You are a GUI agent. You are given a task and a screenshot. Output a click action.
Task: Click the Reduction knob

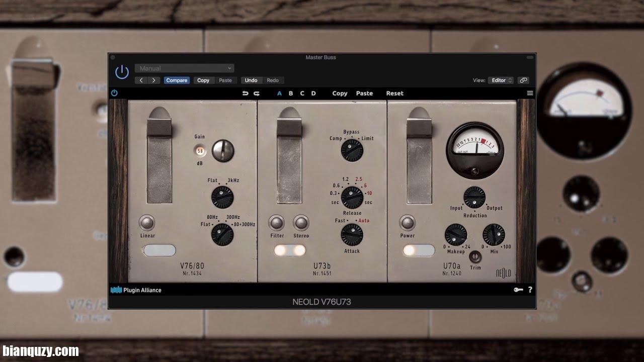coord(474,197)
